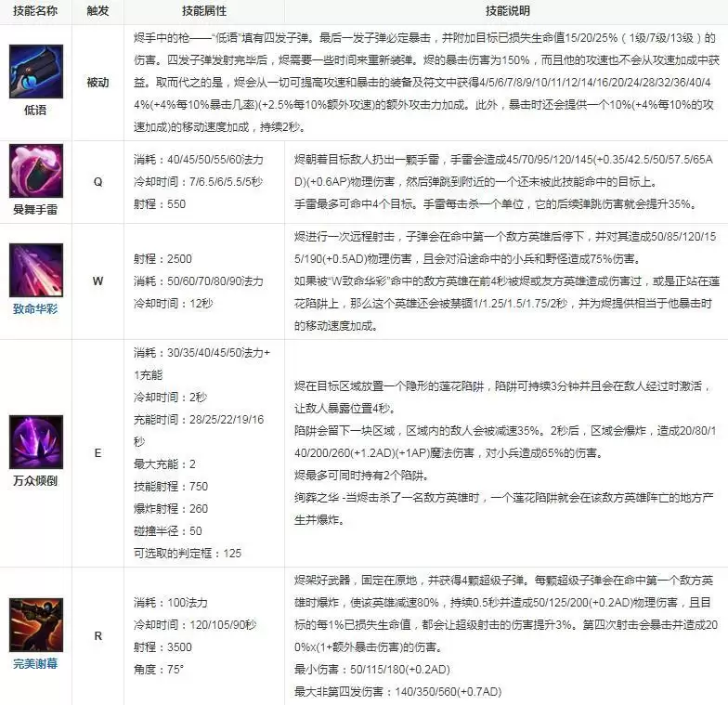This screenshot has height=705, width=728.
Task: Click 烬最多可同时持有2个陷阱 line
Action: 362,476
